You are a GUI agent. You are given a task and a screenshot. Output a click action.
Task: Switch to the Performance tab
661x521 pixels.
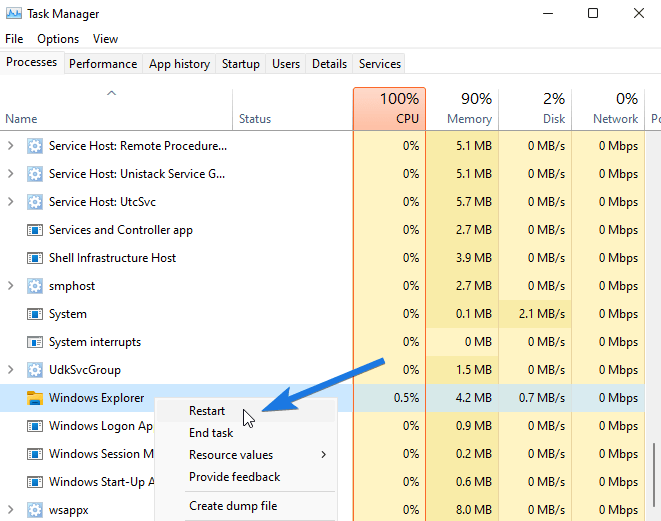click(103, 64)
